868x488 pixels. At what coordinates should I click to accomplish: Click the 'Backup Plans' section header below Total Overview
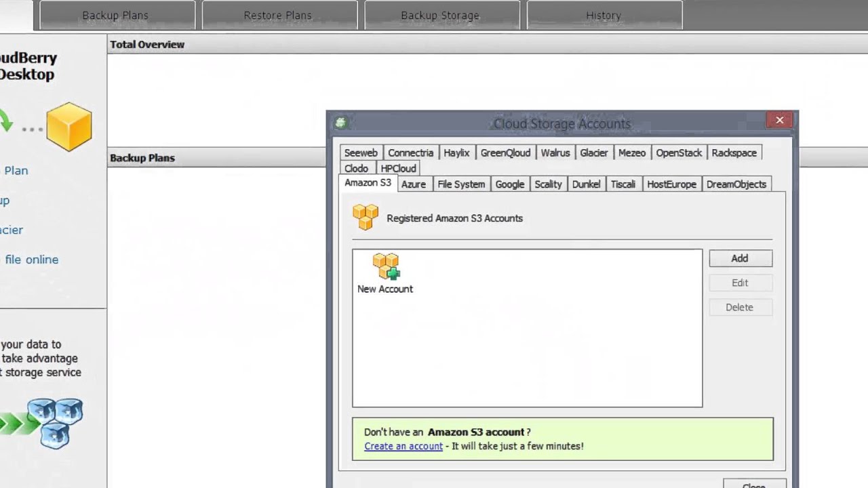[x=142, y=158]
